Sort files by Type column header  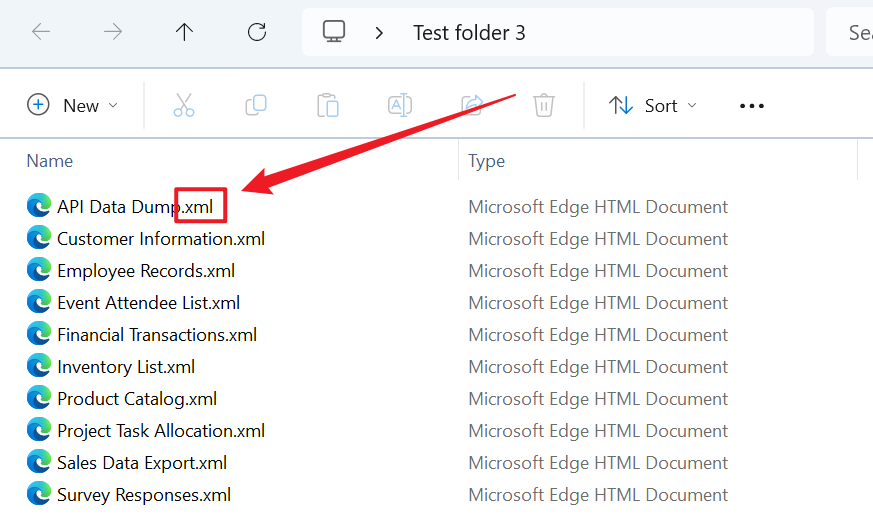(487, 161)
